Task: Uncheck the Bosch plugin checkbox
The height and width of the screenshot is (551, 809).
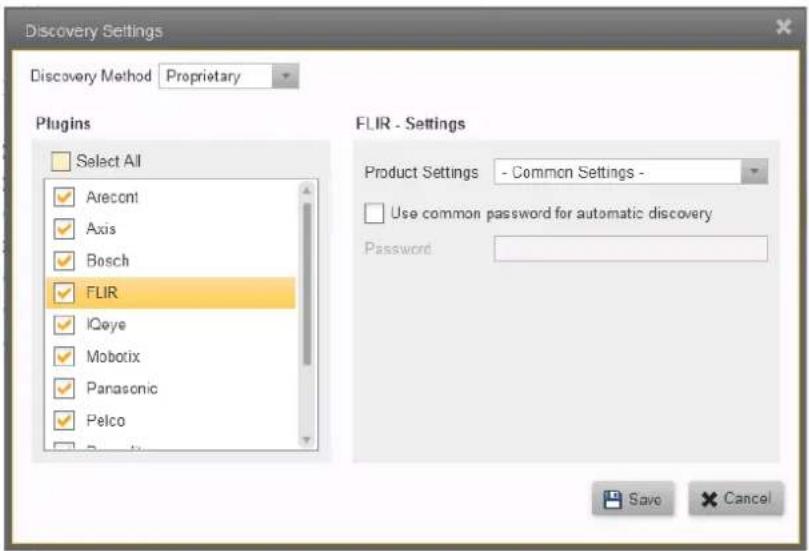Action: [x=64, y=261]
